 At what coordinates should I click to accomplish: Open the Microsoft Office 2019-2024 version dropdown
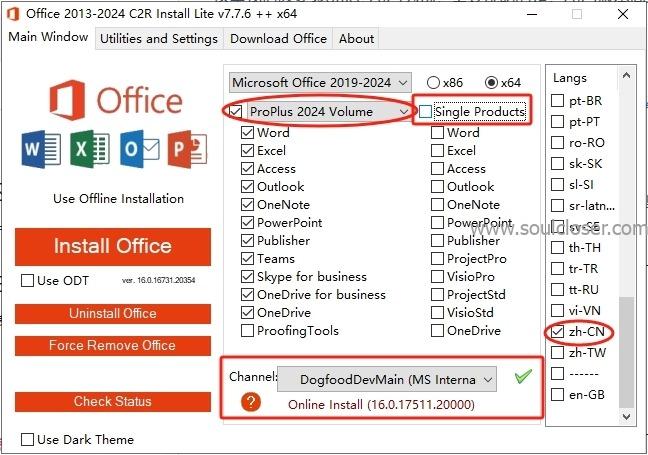(x=320, y=83)
